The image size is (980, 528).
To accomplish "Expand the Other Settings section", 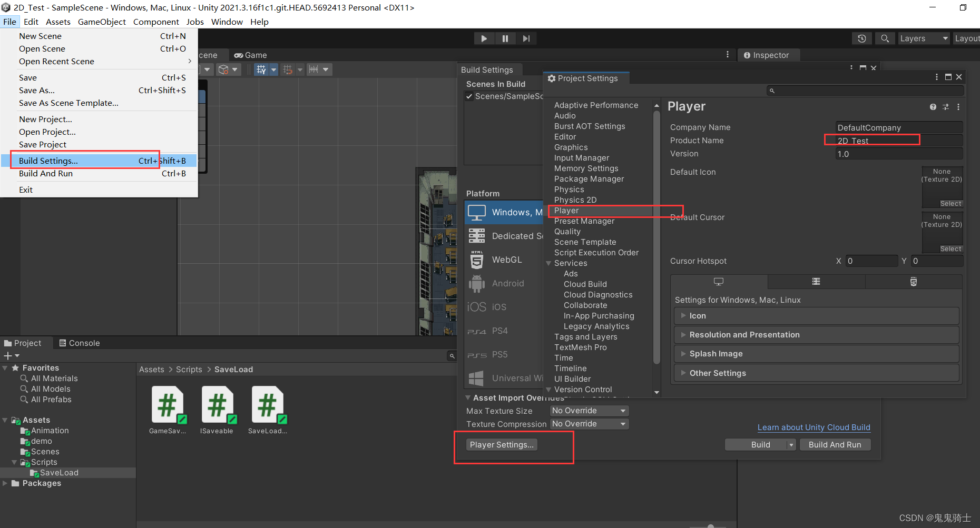I will 816,373.
